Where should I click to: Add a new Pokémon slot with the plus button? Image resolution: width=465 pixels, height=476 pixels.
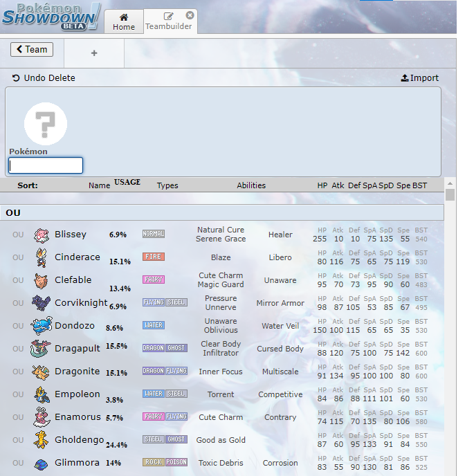94,53
